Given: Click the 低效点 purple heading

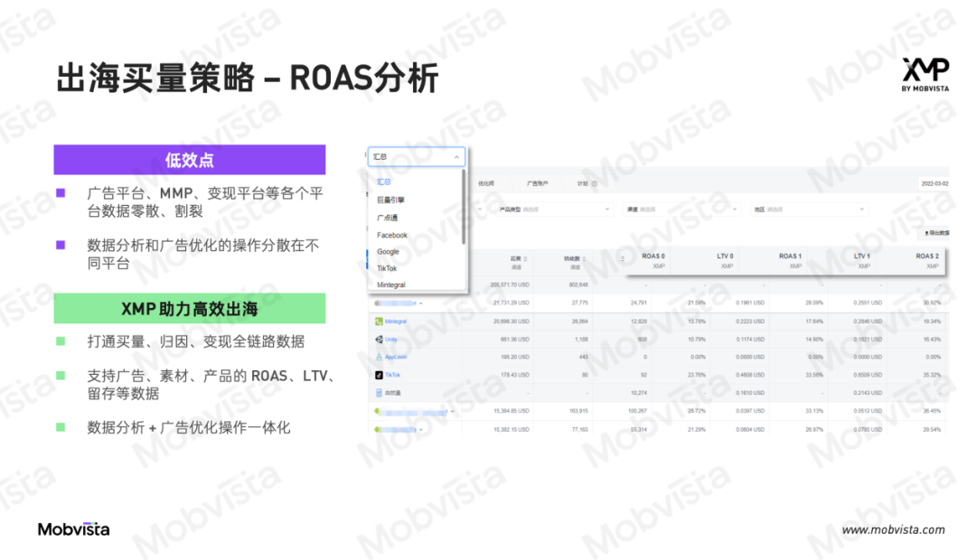Looking at the screenshot, I should 189,160.
